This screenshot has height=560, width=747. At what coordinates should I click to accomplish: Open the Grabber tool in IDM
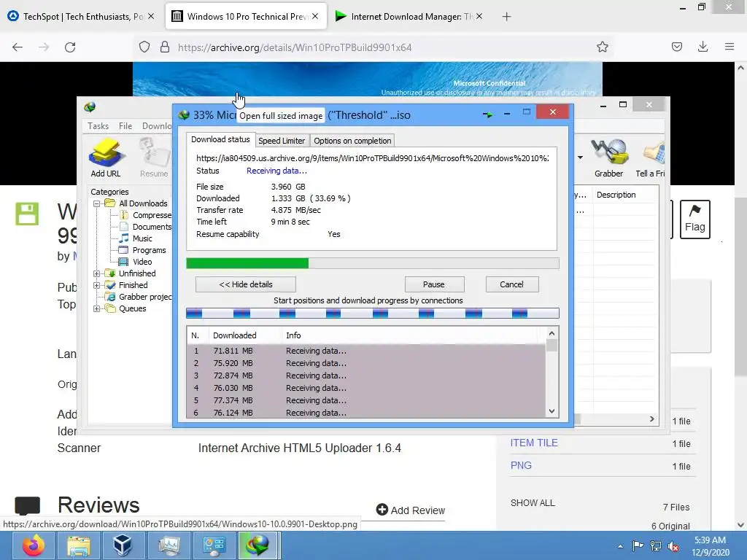pos(609,157)
